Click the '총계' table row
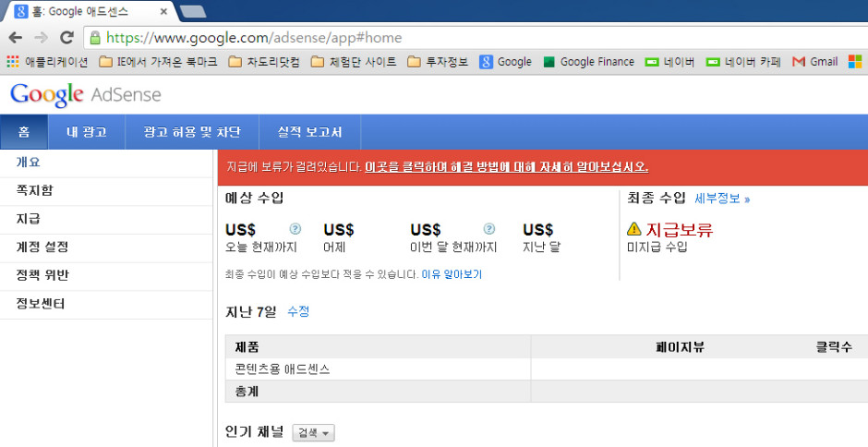This screenshot has height=447, width=868. [x=547, y=391]
